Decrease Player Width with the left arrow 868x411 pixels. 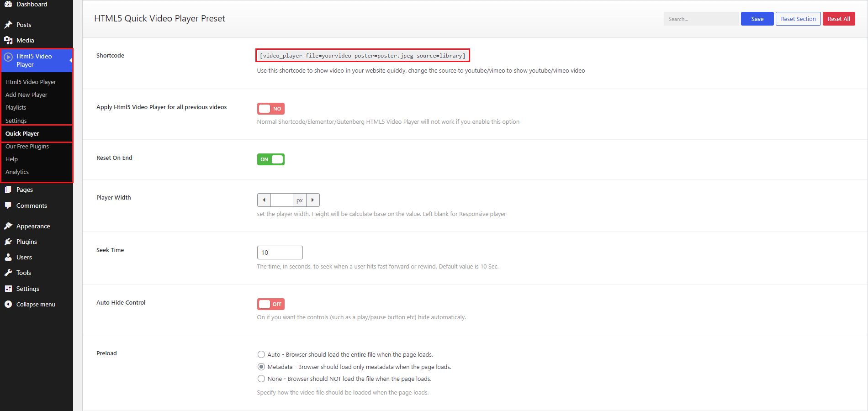pyautogui.click(x=264, y=200)
